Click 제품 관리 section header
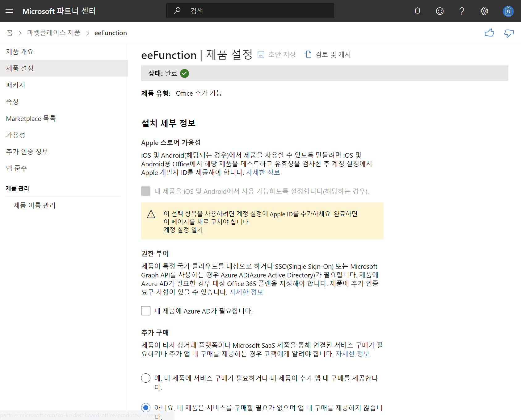The width and height of the screenshot is (521, 420). pyautogui.click(x=17, y=188)
